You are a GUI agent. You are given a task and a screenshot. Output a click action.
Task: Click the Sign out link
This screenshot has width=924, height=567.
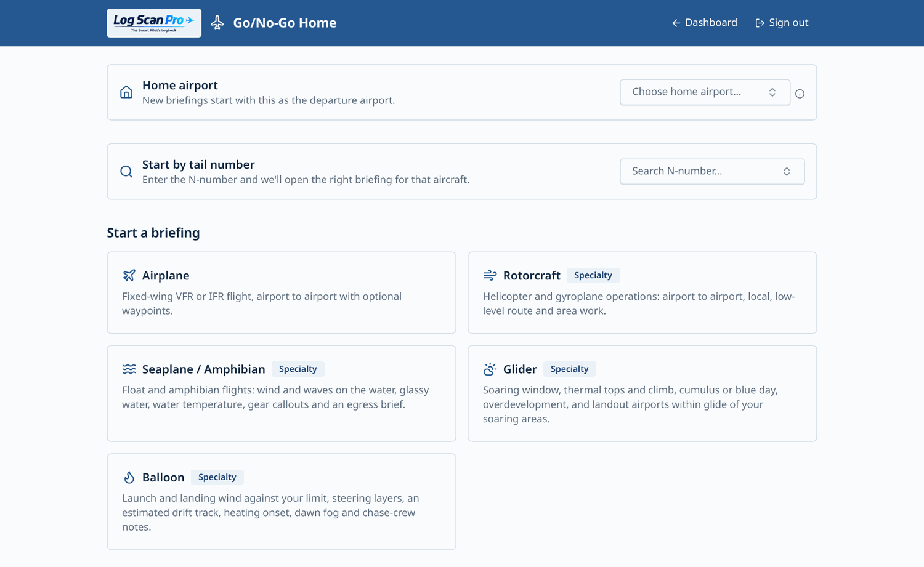pyautogui.click(x=782, y=23)
